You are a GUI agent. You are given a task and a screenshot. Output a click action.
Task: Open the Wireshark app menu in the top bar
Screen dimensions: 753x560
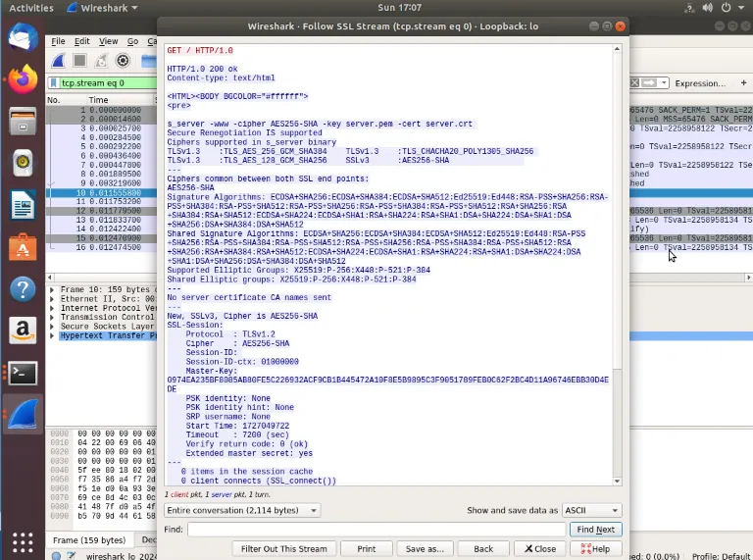(x=102, y=8)
